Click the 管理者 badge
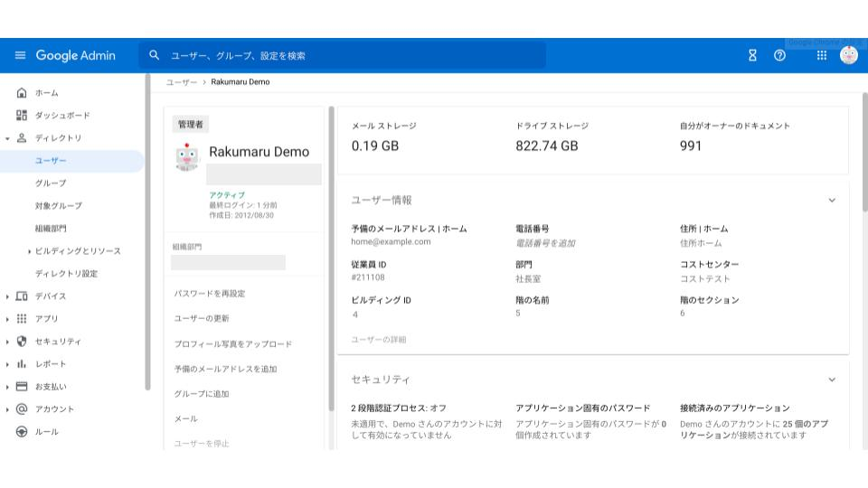This screenshot has width=868, height=488. [x=191, y=125]
